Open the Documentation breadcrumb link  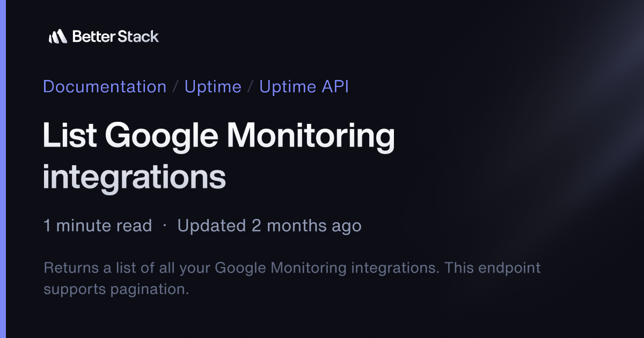tap(105, 86)
